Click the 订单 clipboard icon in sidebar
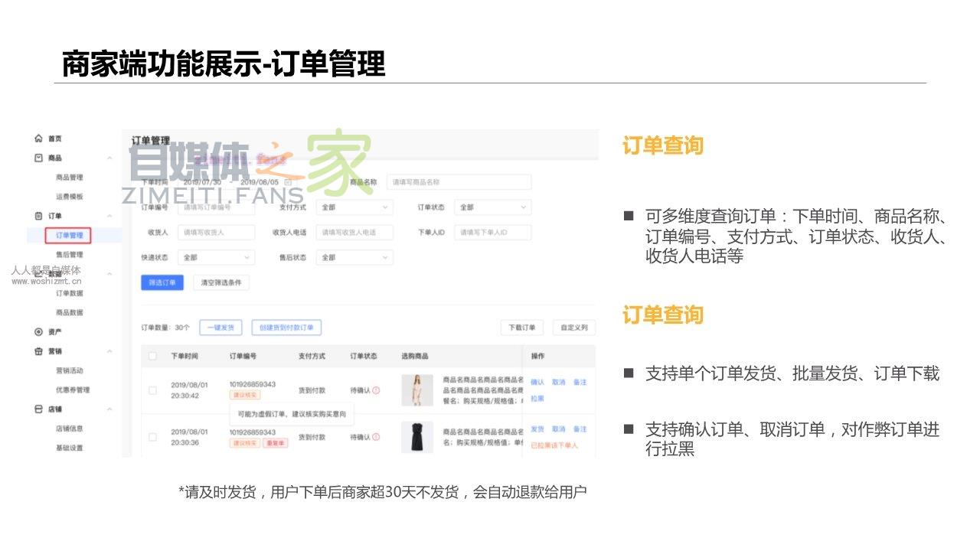 (x=38, y=217)
